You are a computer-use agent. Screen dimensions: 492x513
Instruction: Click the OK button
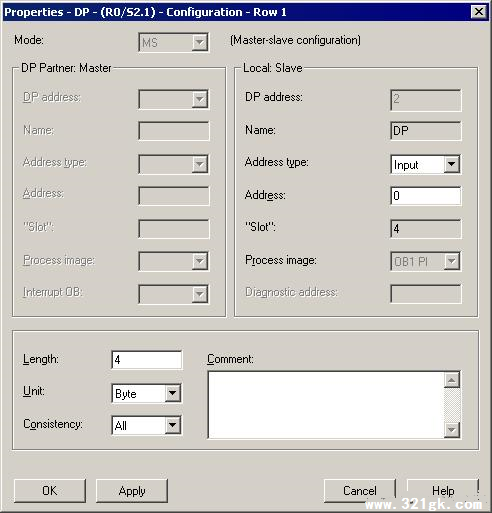pyautogui.click(x=50, y=491)
